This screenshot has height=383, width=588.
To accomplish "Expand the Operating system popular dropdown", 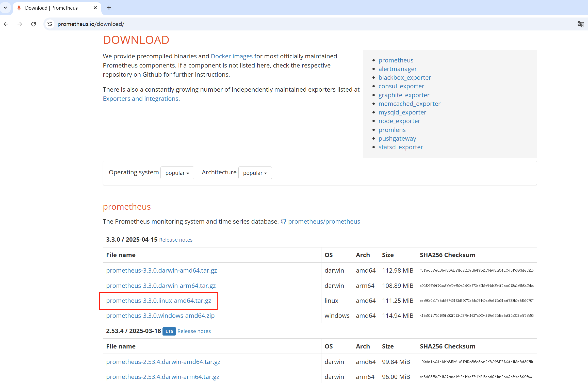I will pyautogui.click(x=177, y=173).
